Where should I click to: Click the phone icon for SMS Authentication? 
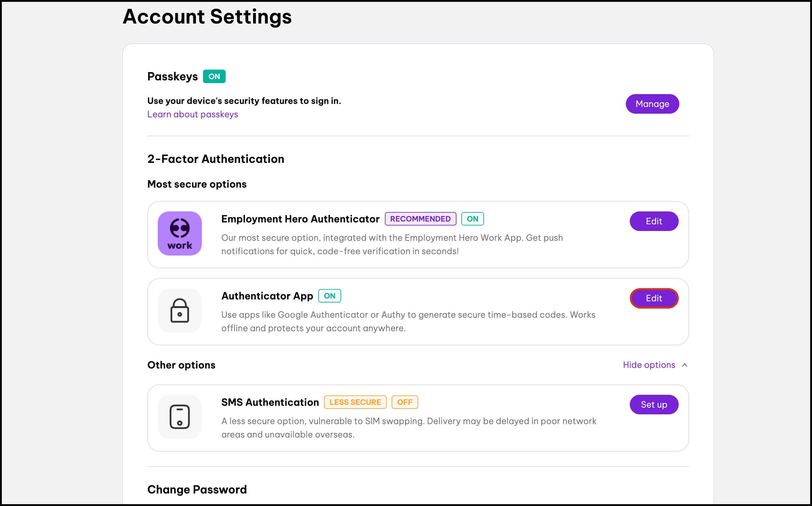pyautogui.click(x=179, y=417)
